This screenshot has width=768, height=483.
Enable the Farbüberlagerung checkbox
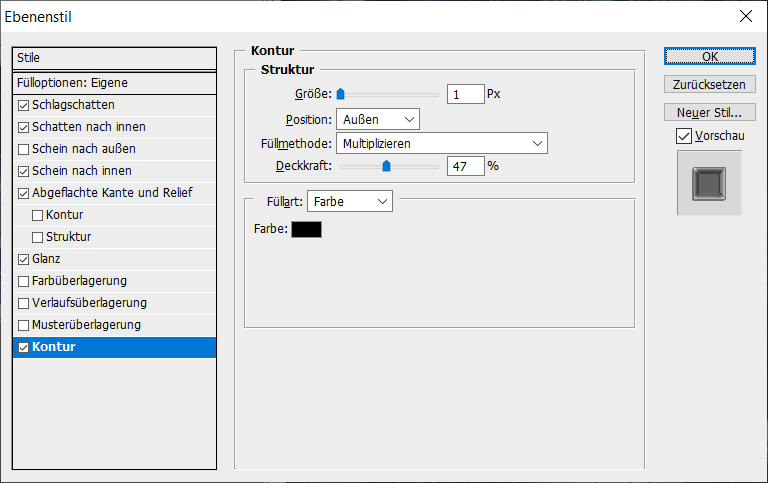24,281
